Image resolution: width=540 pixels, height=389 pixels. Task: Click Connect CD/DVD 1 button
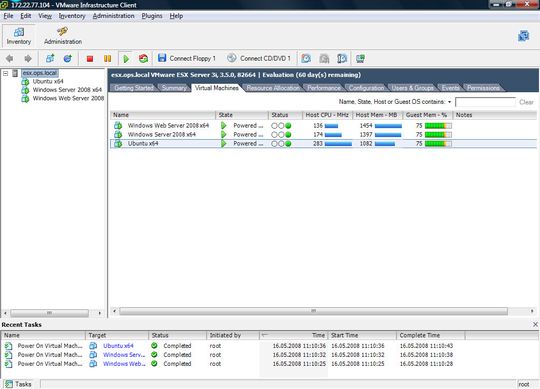tap(259, 58)
